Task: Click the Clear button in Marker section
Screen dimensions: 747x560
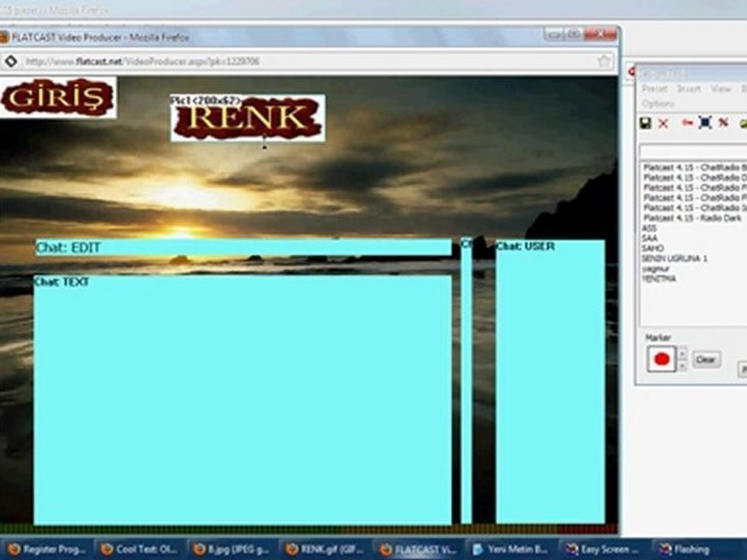Action: [x=706, y=359]
